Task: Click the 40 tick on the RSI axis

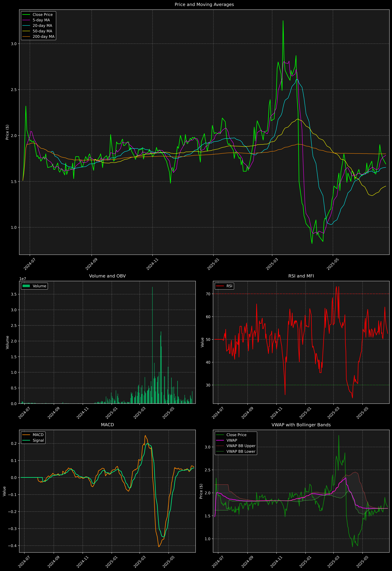Action: pos(208,362)
